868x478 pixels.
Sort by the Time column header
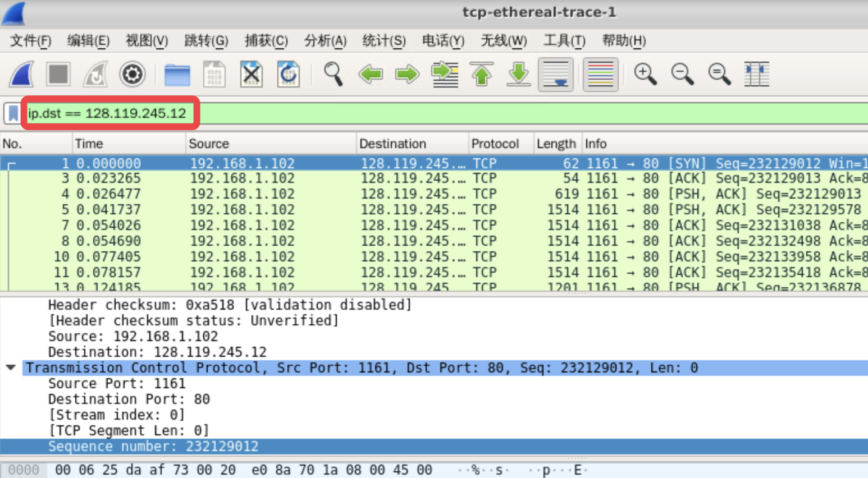pos(129,144)
